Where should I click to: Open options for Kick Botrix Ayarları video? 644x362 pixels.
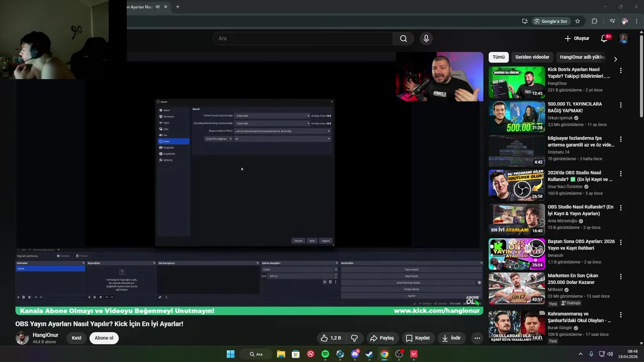(x=621, y=71)
